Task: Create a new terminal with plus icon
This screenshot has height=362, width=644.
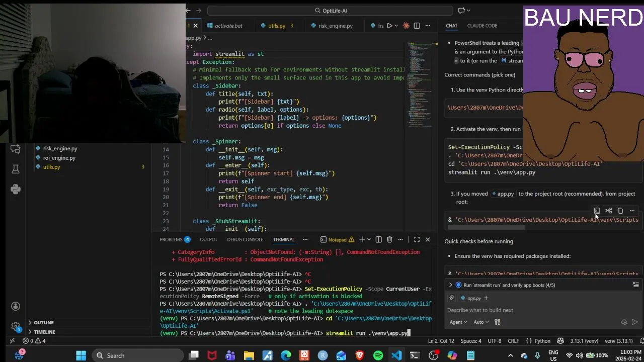Action: pos(362,240)
